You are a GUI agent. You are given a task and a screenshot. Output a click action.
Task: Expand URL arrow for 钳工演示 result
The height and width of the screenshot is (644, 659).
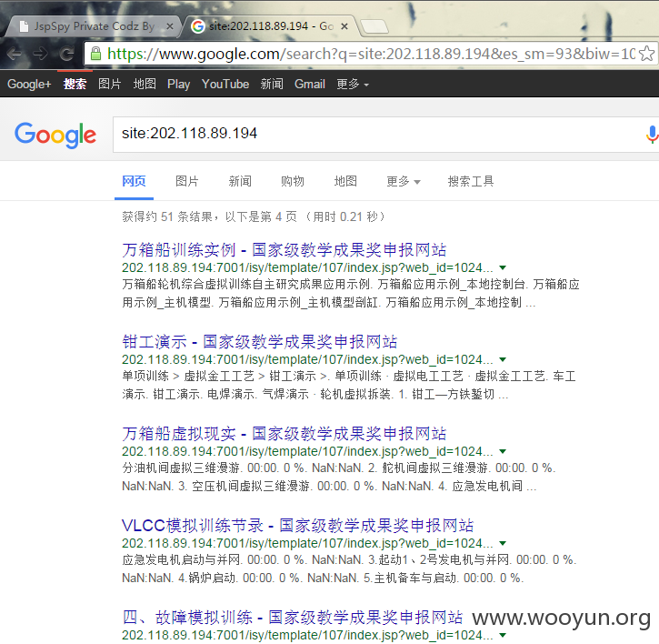[503, 359]
